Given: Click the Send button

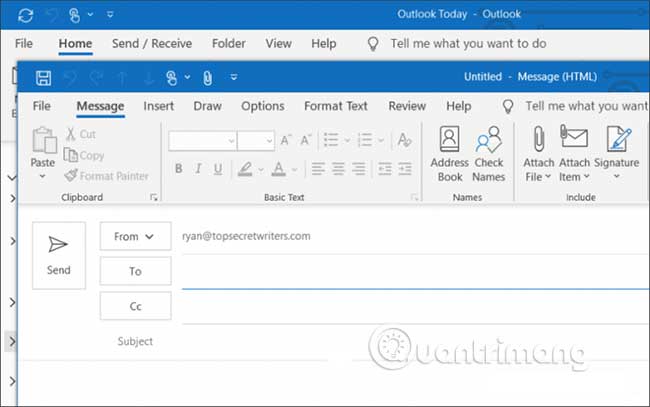Looking at the screenshot, I should point(59,255).
